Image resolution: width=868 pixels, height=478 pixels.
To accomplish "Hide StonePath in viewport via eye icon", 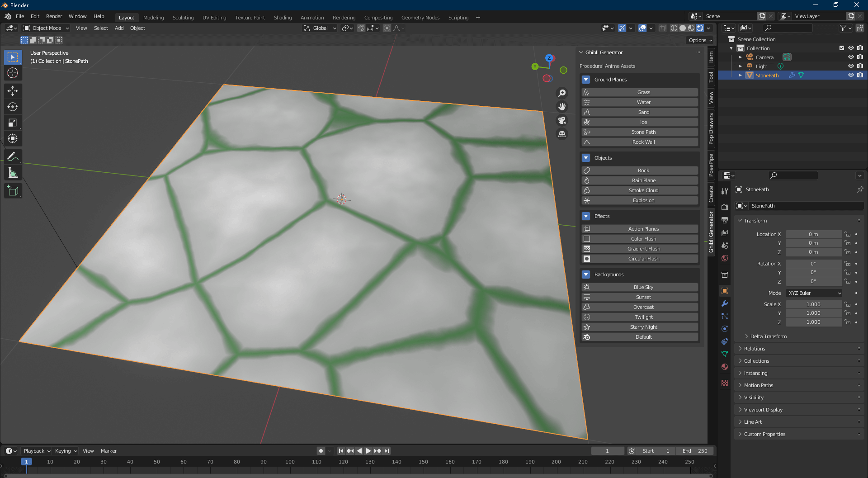I will 851,75.
